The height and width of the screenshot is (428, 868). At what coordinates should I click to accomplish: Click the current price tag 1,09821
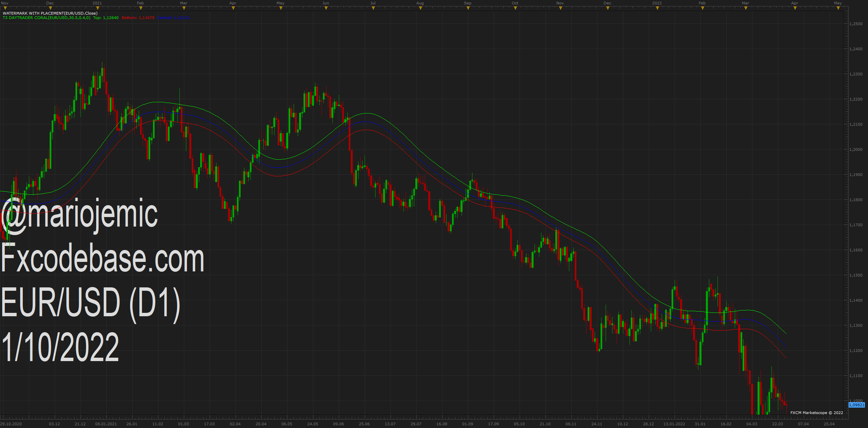856,405
